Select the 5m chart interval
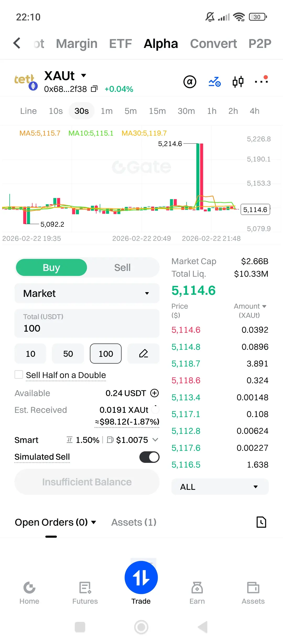The height and width of the screenshot is (644, 283). click(131, 111)
